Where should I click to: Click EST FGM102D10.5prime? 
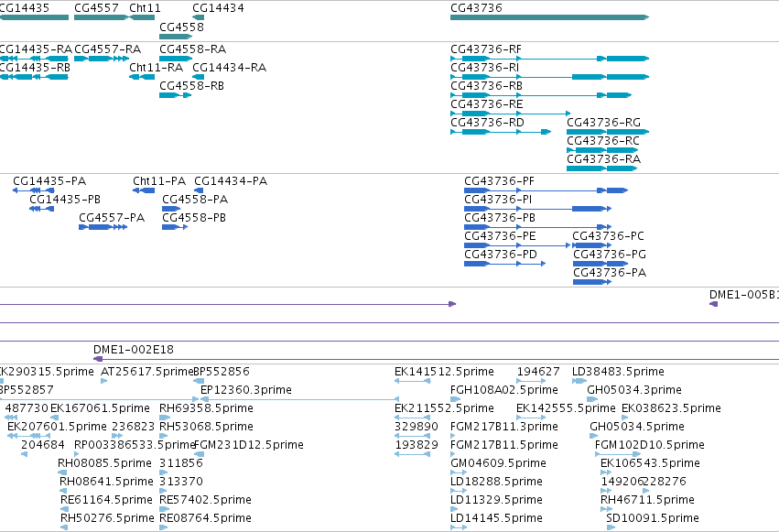618,454
